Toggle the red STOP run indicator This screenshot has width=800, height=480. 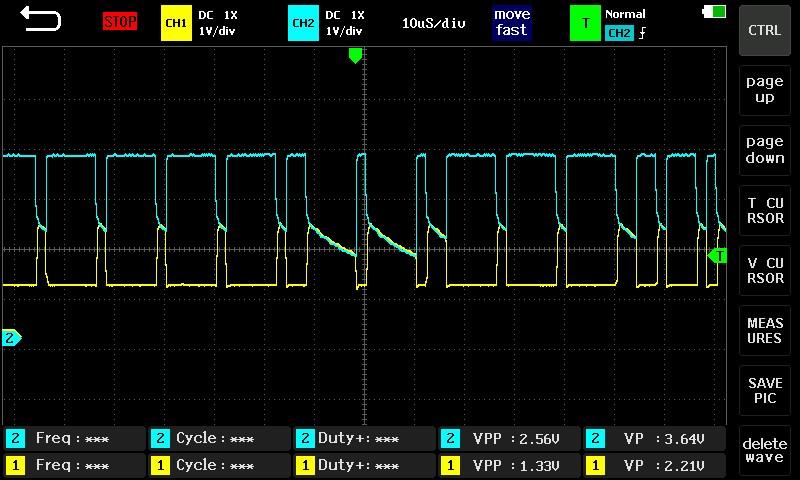[120, 22]
